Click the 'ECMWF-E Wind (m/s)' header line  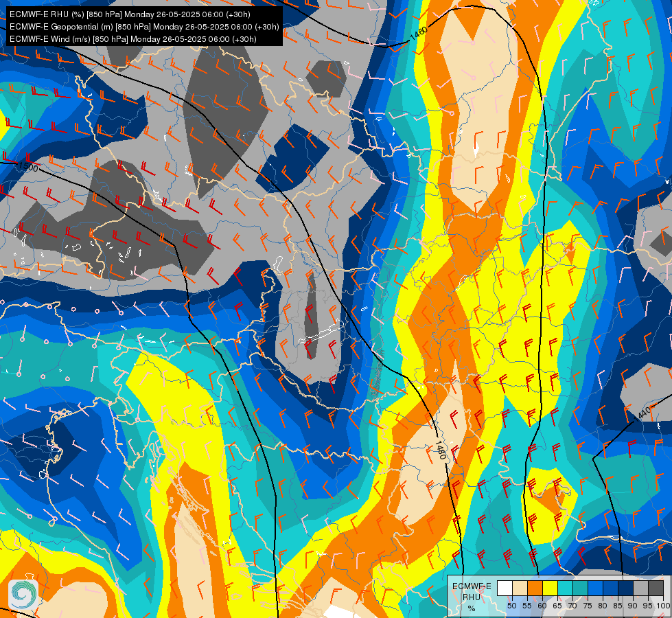click(133, 39)
